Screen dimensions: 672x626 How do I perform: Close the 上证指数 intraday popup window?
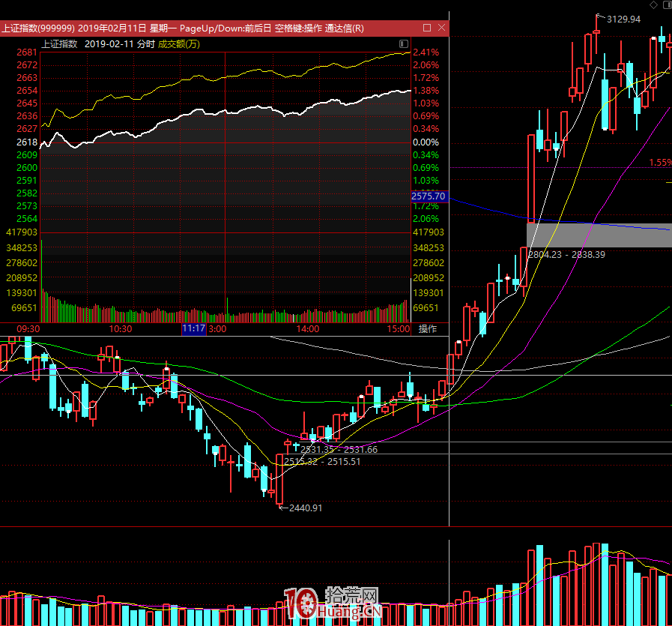441,28
